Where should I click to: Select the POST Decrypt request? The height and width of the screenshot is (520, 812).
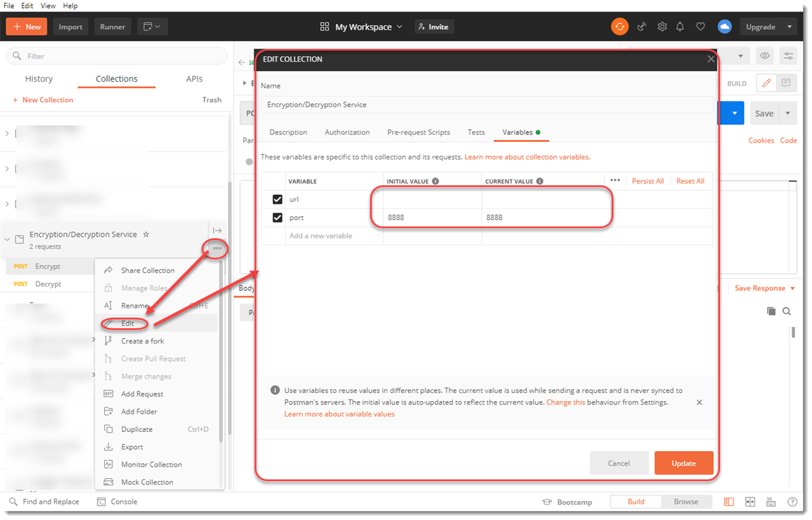(x=49, y=284)
